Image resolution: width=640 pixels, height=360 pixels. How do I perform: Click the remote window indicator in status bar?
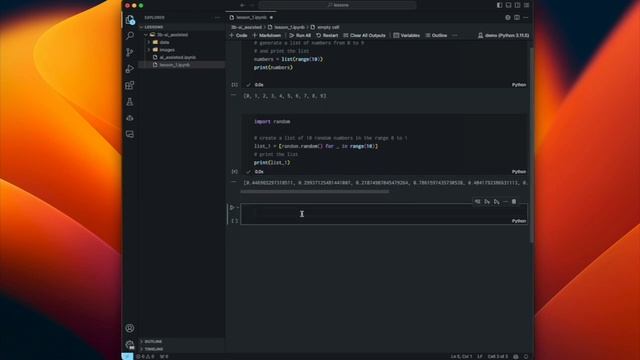coord(127,356)
